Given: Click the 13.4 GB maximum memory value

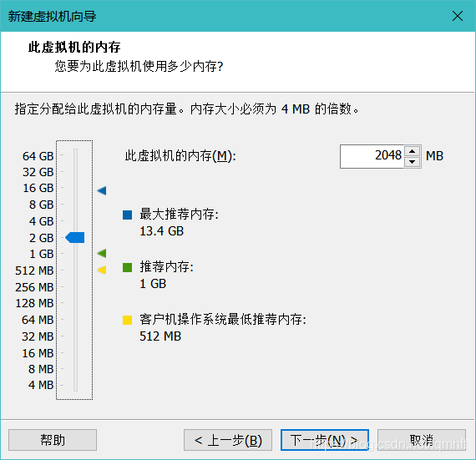Looking at the screenshot, I should [x=161, y=231].
